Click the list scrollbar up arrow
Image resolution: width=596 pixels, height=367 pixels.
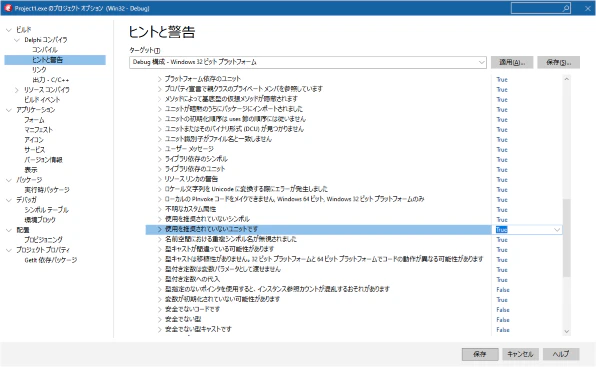pyautogui.click(x=566, y=79)
